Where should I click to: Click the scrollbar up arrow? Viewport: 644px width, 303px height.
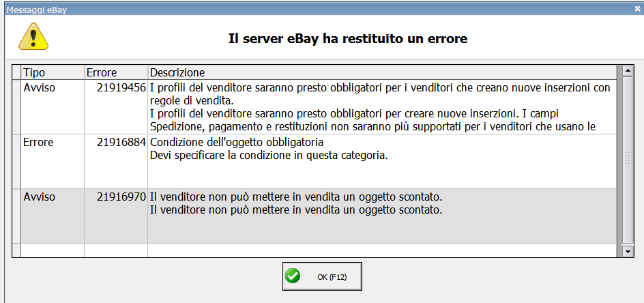tap(627, 71)
